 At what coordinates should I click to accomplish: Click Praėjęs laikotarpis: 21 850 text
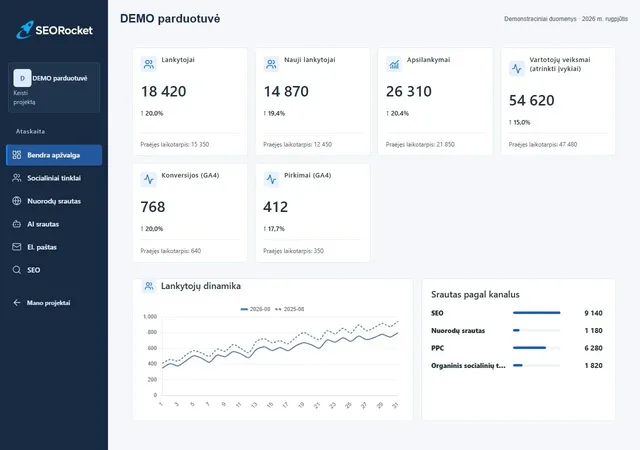point(420,145)
